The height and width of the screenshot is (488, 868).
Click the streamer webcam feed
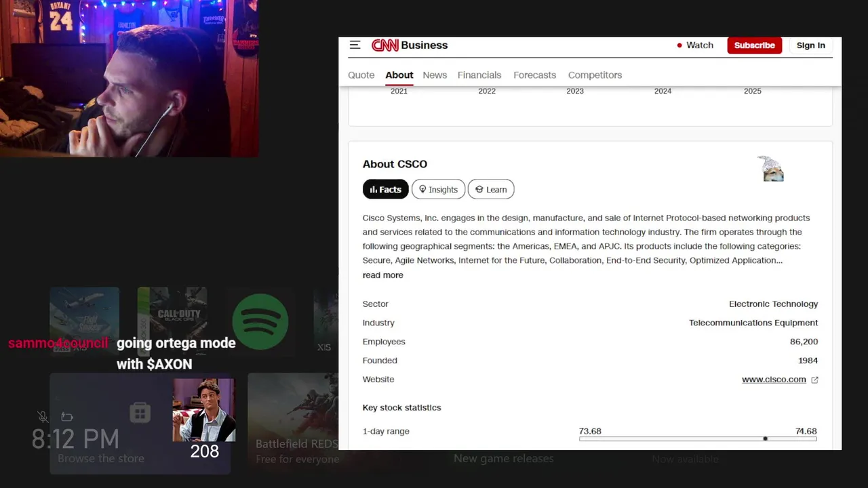click(x=129, y=79)
